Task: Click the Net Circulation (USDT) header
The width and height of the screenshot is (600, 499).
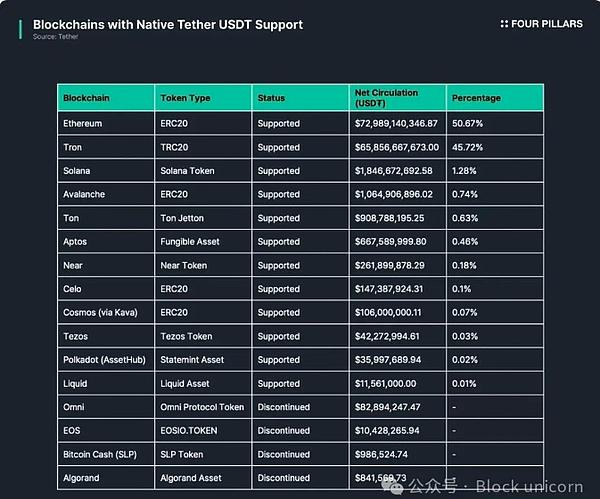Action: tap(398, 98)
